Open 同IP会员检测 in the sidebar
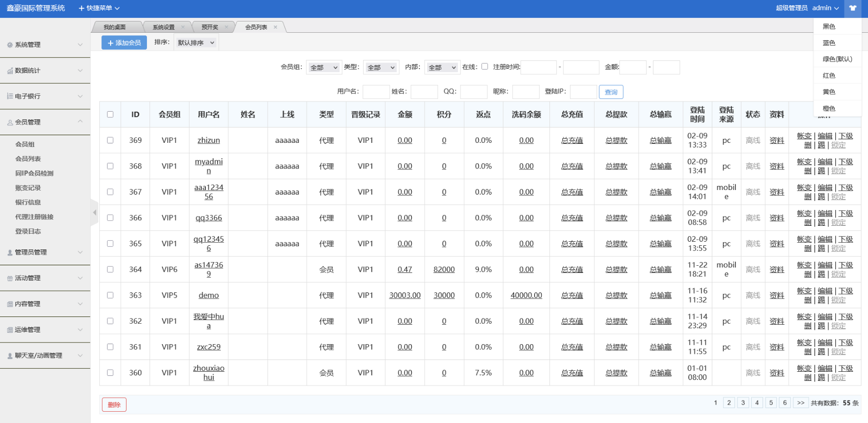The width and height of the screenshot is (868, 423). [x=34, y=174]
